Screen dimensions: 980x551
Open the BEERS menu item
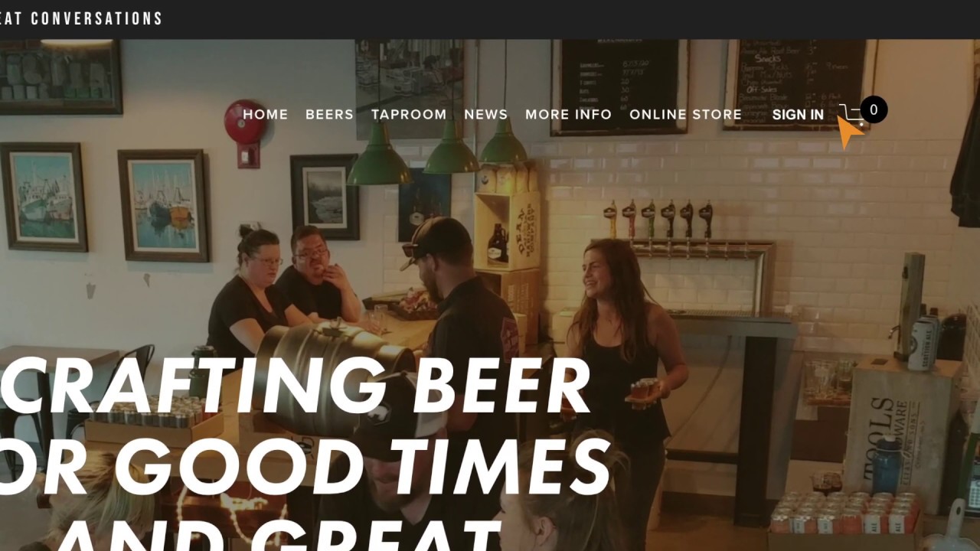pos(329,114)
